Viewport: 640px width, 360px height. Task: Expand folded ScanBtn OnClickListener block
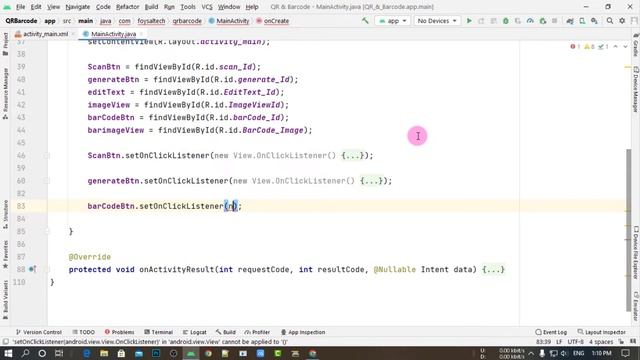click(x=353, y=156)
